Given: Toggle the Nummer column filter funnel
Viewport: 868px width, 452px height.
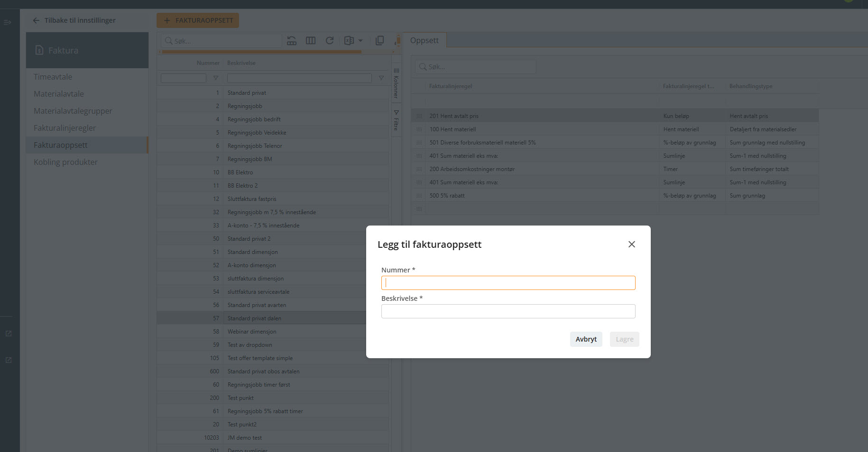Looking at the screenshot, I should point(216,78).
